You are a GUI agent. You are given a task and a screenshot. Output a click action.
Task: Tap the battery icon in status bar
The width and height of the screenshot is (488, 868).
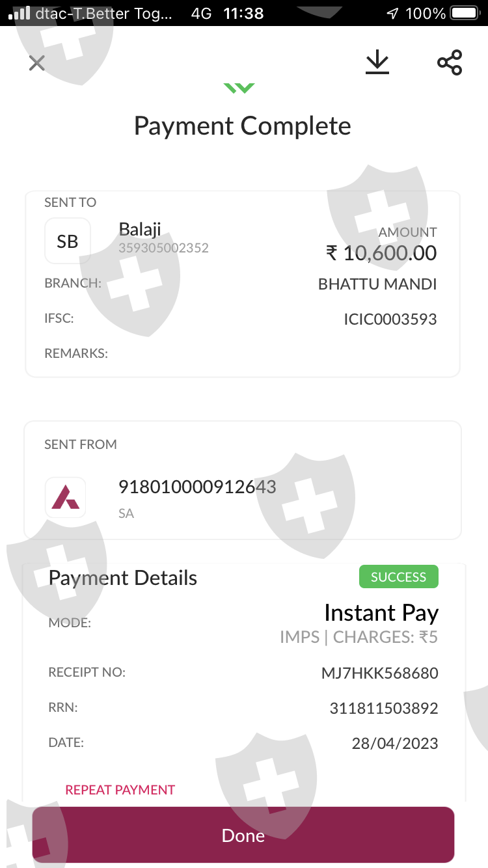pos(465,14)
